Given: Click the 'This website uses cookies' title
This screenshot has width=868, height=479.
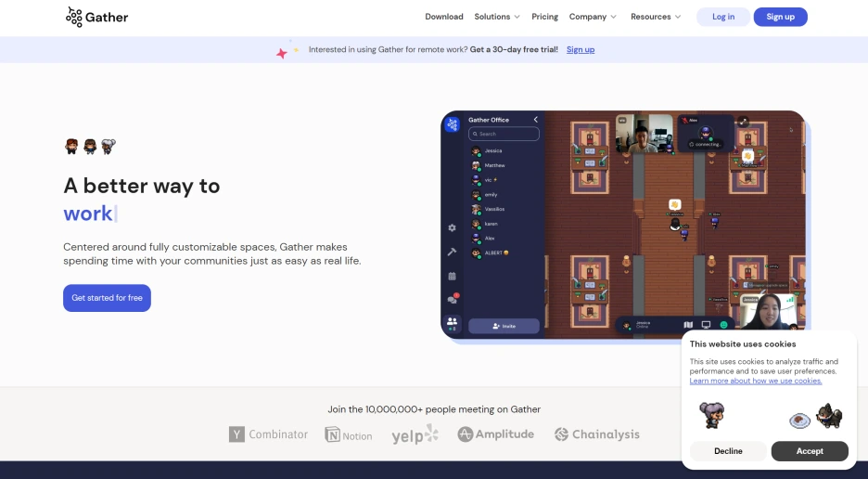Looking at the screenshot, I should [742, 343].
